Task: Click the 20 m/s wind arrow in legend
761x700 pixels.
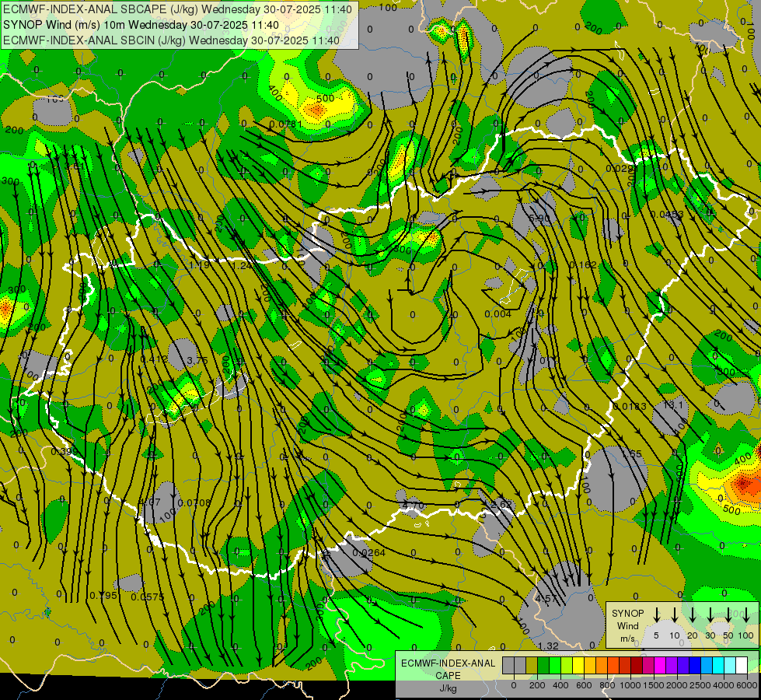Action: (692, 614)
